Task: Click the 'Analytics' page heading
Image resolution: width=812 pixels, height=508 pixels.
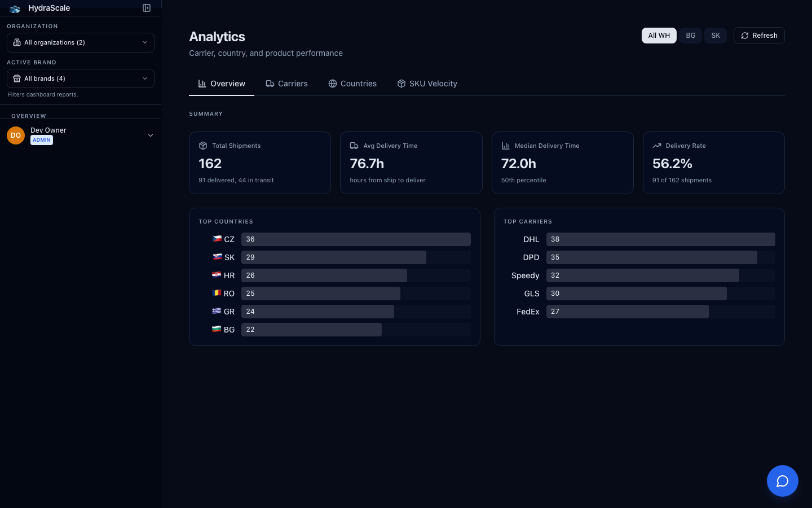Action: point(217,37)
